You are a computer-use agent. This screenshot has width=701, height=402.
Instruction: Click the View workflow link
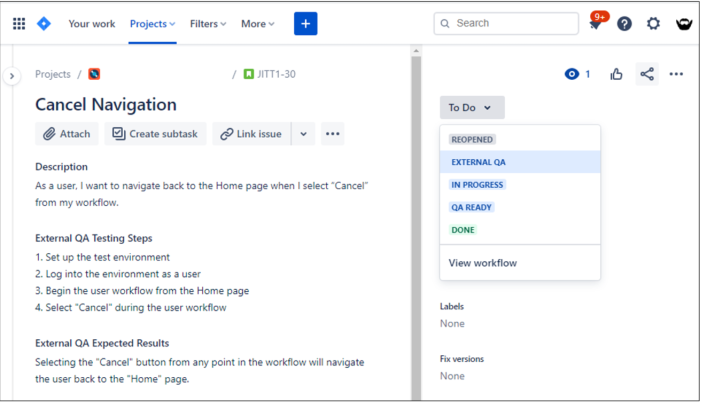tap(482, 263)
